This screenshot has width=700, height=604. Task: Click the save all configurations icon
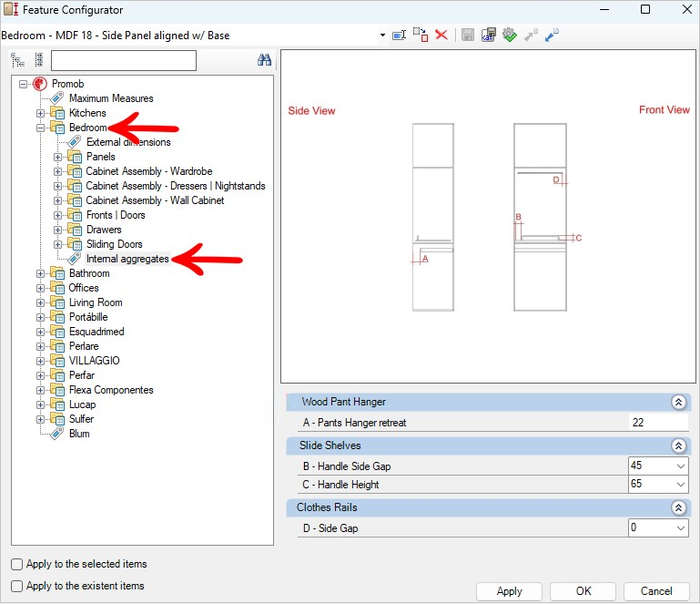pyautogui.click(x=489, y=35)
